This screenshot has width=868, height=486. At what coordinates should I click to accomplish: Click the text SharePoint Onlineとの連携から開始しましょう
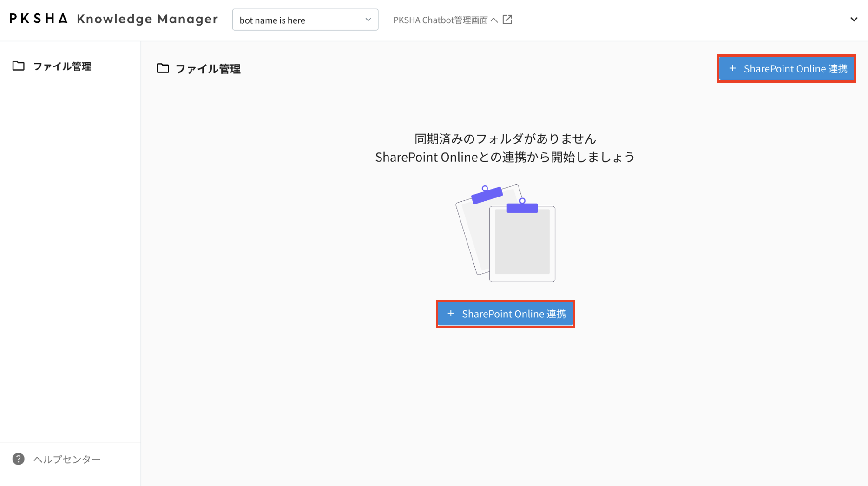(x=505, y=157)
